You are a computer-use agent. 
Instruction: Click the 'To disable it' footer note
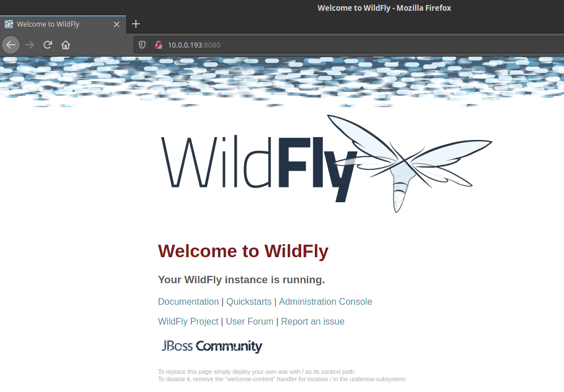[282, 380]
